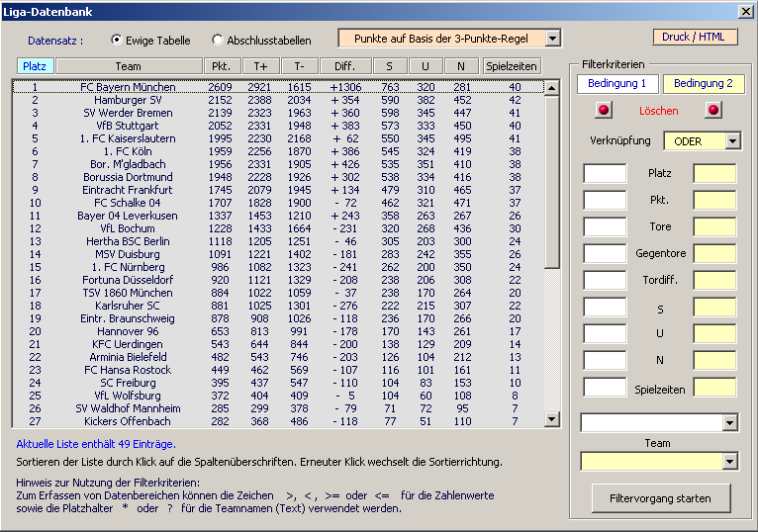Select the FC Schalke 04 row
This screenshot has width=758, height=532.
pyautogui.click(x=278, y=203)
